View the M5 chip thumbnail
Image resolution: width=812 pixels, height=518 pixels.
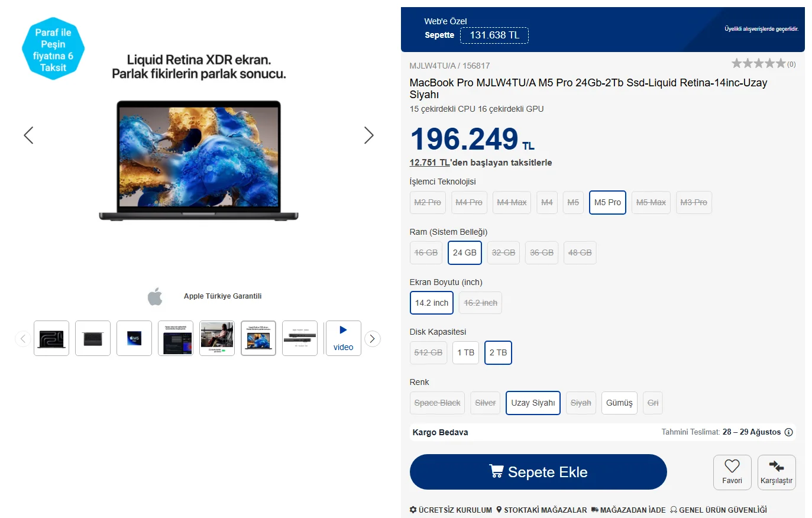coord(134,338)
